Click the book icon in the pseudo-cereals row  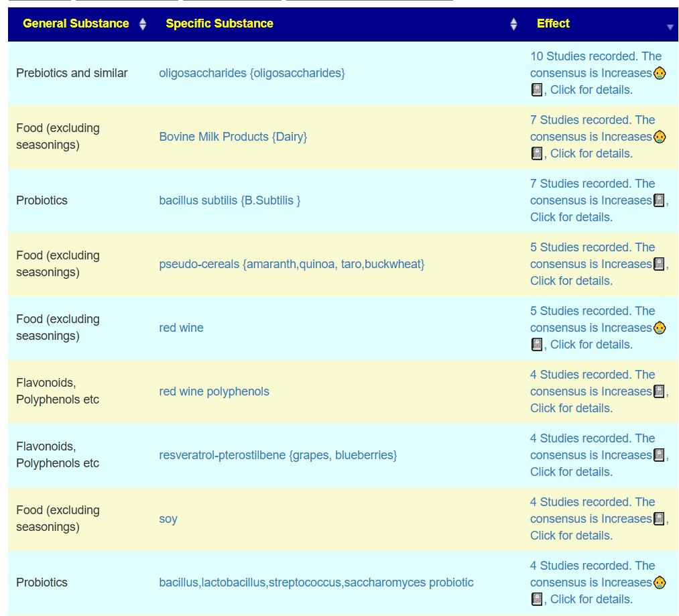660,264
